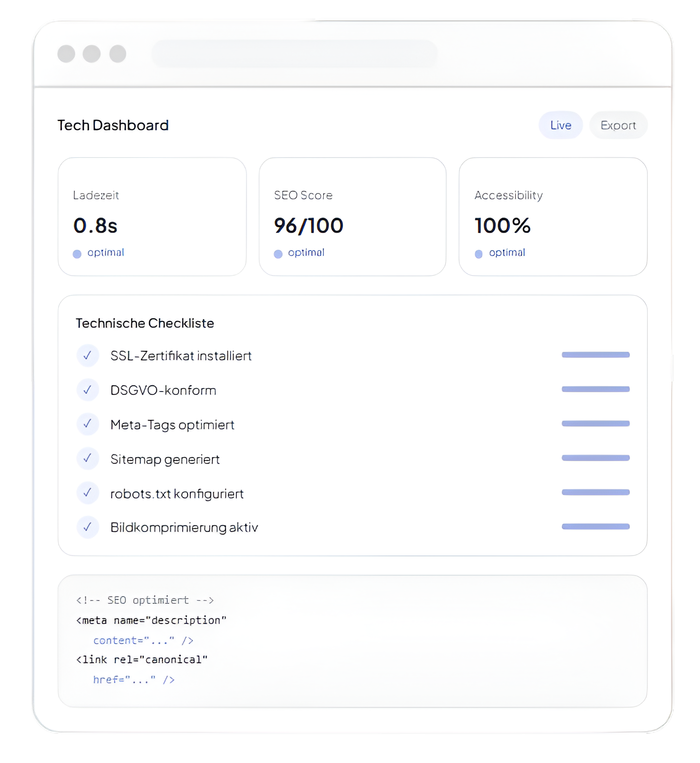Toggle the DSGVO-konform checkmark
Image resolution: width=700 pixels, height=763 pixels.
pos(88,390)
